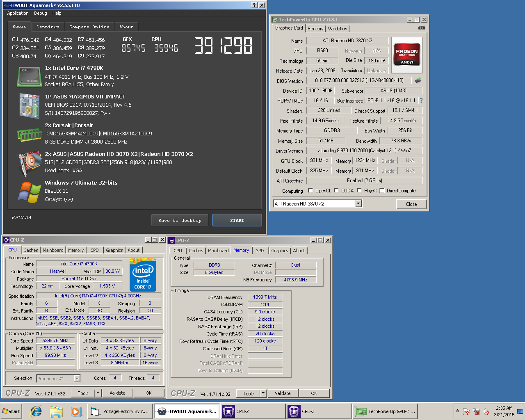Viewport: 525px width, 420px height.
Task: Open the Debug menu in Aquamark
Action: (40, 13)
